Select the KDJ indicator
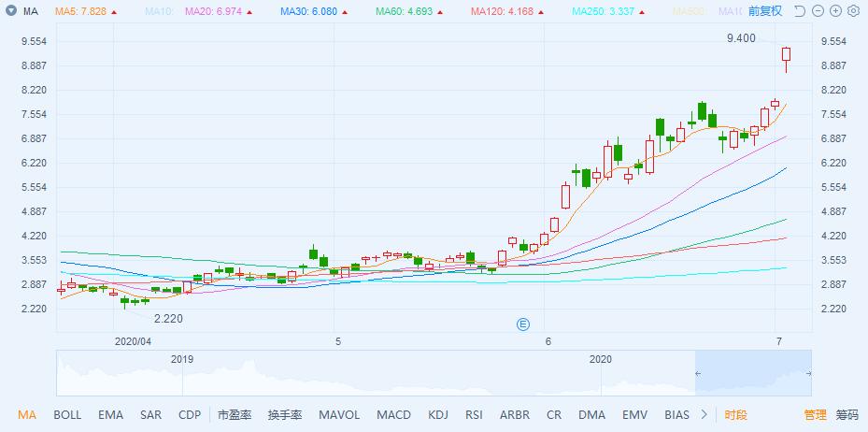The height and width of the screenshot is (432, 868). click(x=438, y=415)
